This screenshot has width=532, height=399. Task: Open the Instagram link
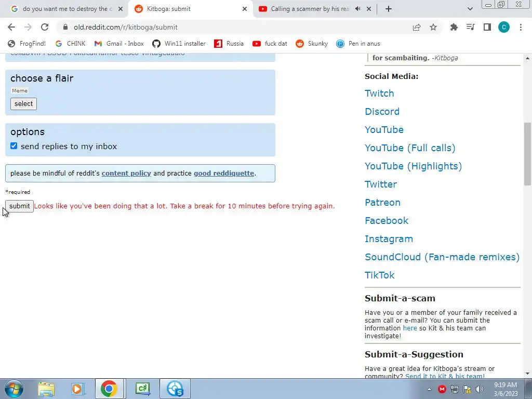click(x=389, y=239)
